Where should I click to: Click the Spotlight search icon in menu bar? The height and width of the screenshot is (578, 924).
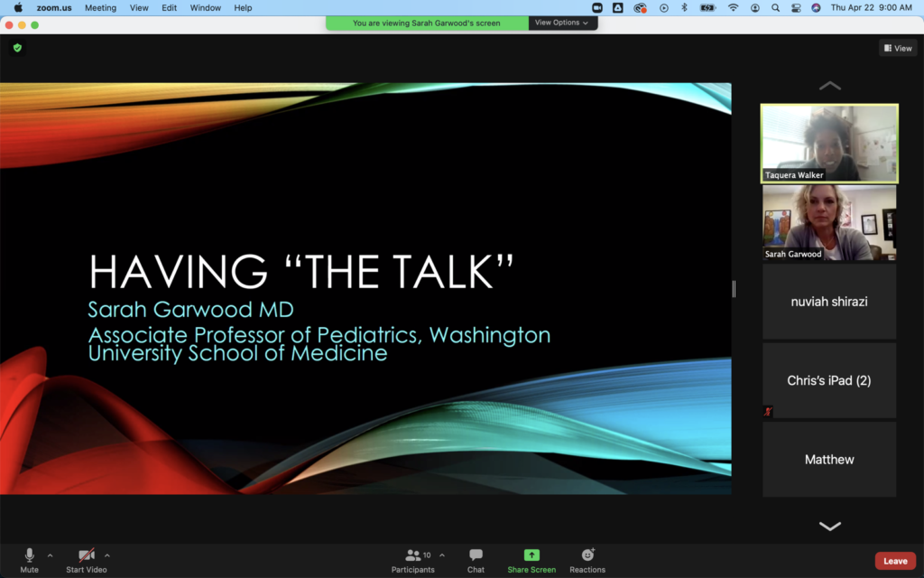(x=775, y=7)
